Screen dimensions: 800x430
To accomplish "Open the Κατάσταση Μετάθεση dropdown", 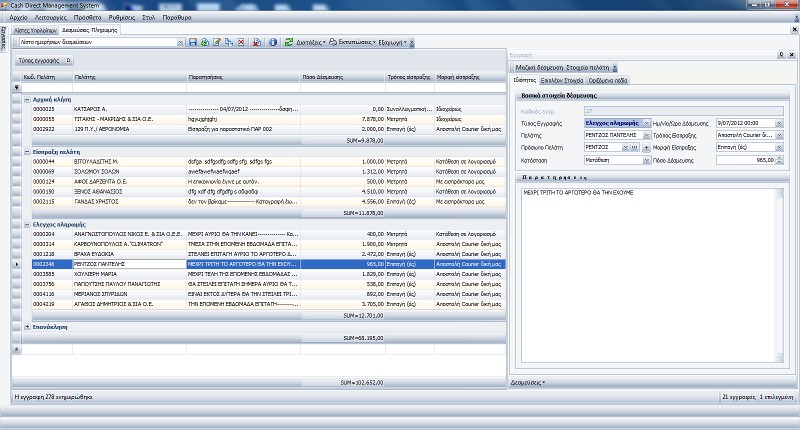I will [x=646, y=160].
